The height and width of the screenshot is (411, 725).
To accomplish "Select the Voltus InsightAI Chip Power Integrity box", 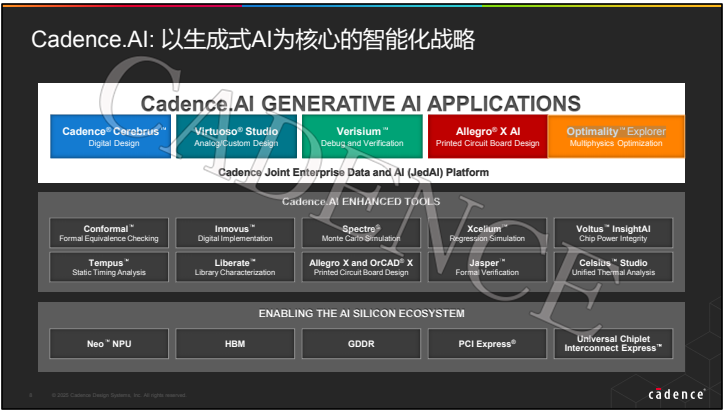I will 613,233.
